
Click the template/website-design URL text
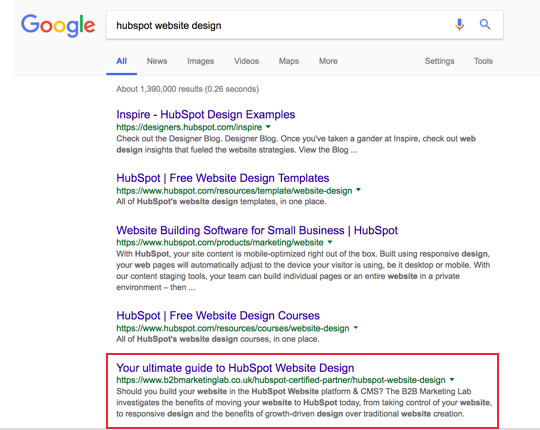(x=234, y=191)
